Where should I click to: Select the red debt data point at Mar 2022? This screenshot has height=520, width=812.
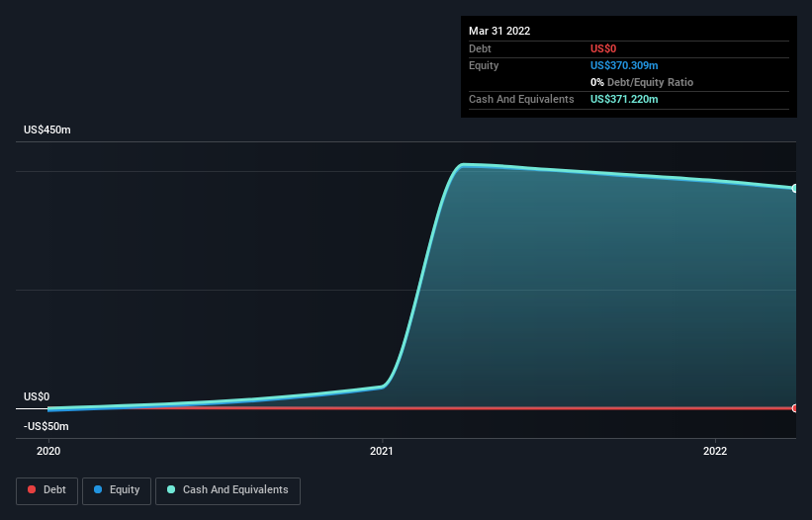point(795,408)
